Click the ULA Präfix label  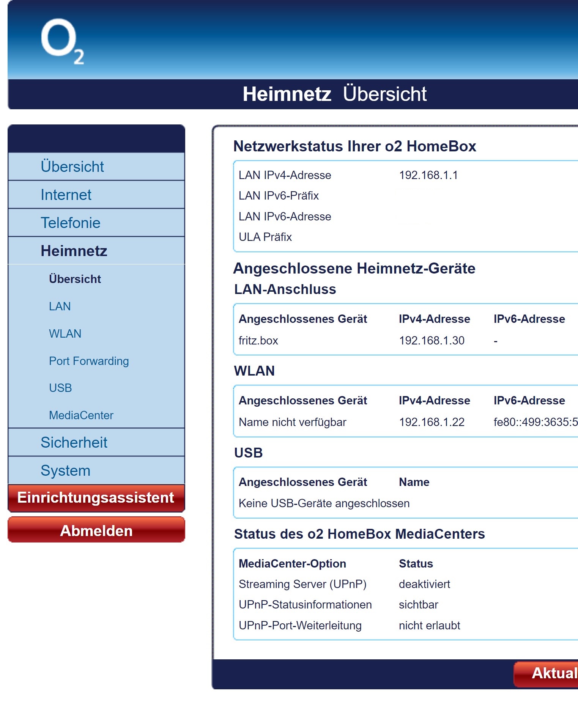coord(265,237)
